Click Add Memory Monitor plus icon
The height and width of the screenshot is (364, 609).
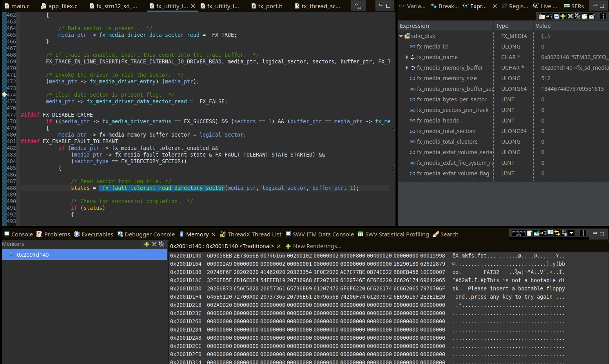[147, 244]
